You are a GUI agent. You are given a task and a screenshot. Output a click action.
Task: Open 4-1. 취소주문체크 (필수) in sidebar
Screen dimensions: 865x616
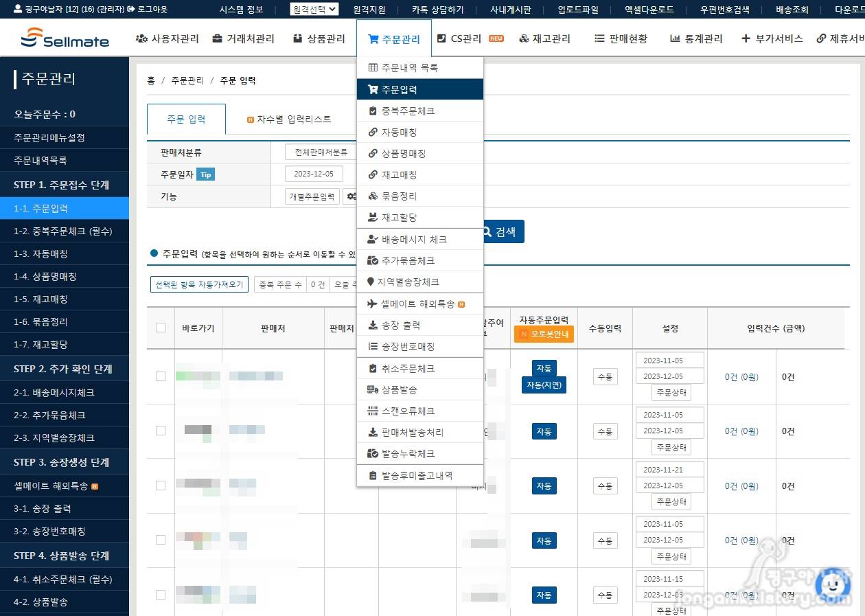pyautogui.click(x=65, y=579)
